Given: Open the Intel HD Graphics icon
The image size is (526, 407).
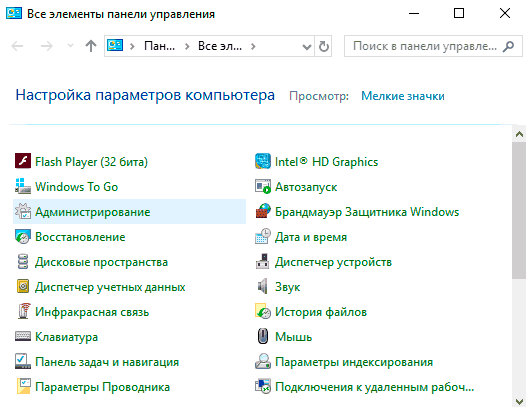Looking at the screenshot, I should (x=263, y=161).
